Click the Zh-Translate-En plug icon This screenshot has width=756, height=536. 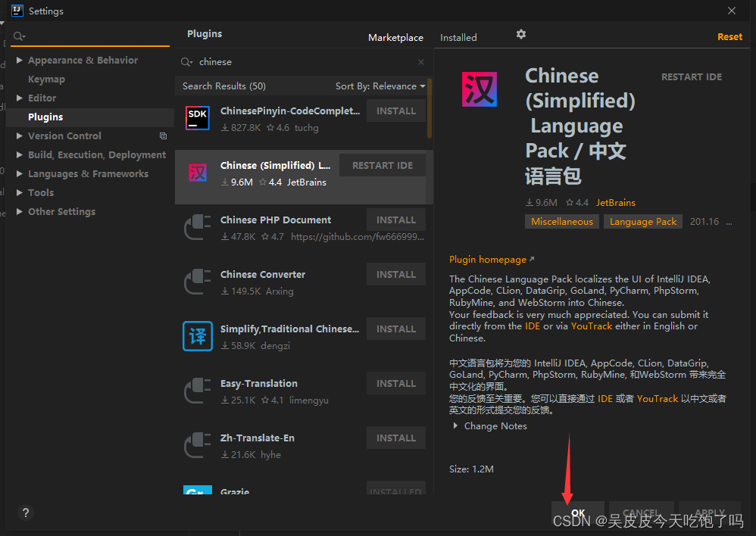[x=198, y=445]
